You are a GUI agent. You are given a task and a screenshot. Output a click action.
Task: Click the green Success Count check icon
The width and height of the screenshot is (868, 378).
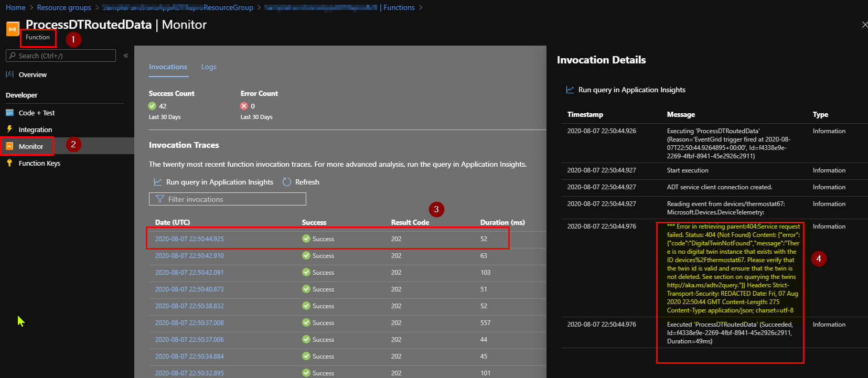(x=152, y=106)
